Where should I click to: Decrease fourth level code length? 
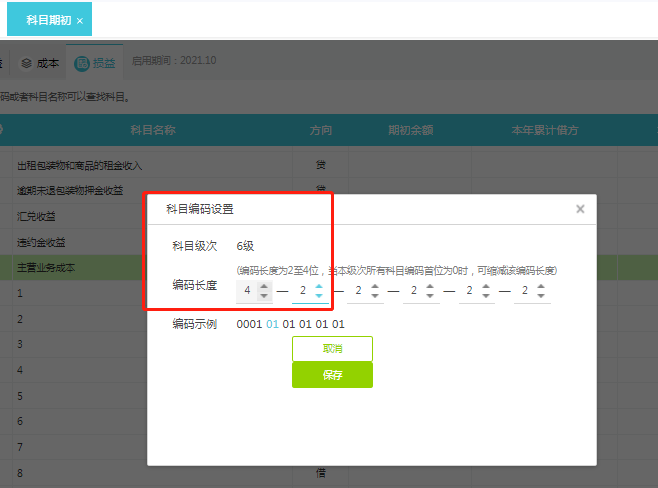coord(430,295)
